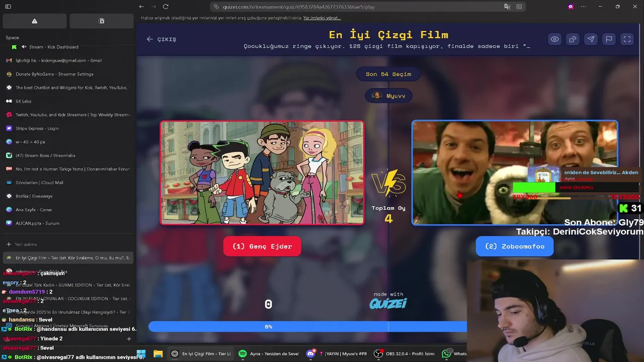Switch to Stream Boss / Streamlabs tab
Viewport: 644px width, 362px height.
pyautogui.click(x=68, y=155)
